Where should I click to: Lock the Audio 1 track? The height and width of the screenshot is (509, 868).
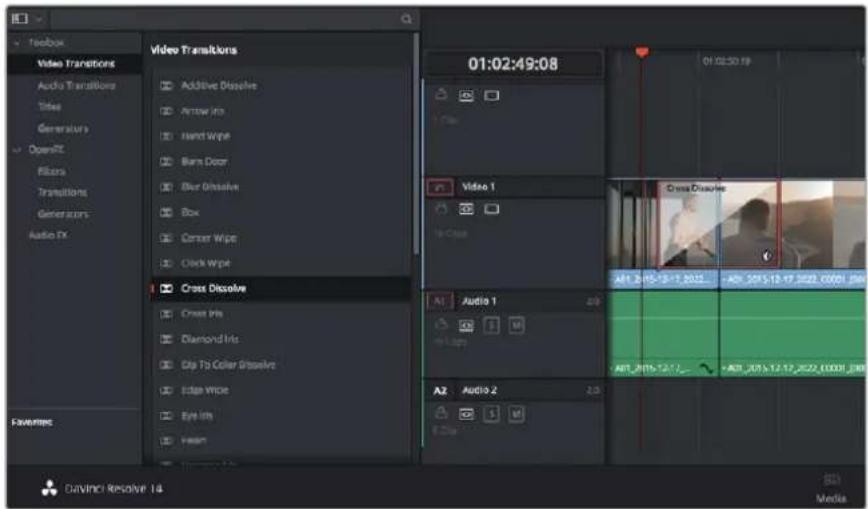(441, 325)
